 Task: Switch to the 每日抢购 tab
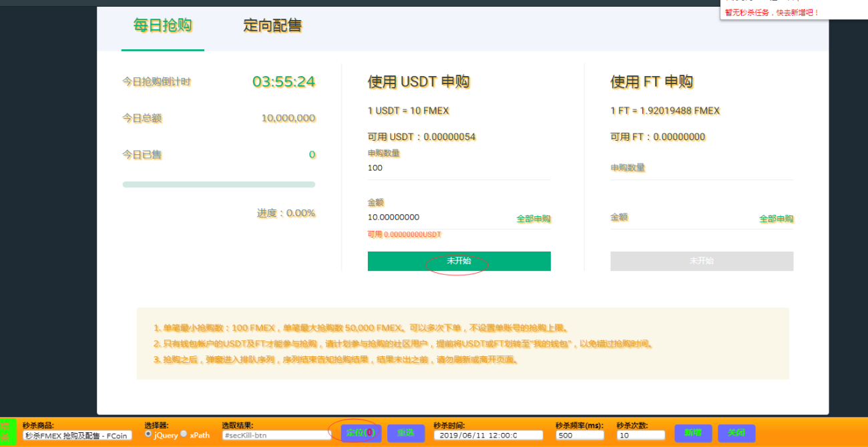point(162,26)
